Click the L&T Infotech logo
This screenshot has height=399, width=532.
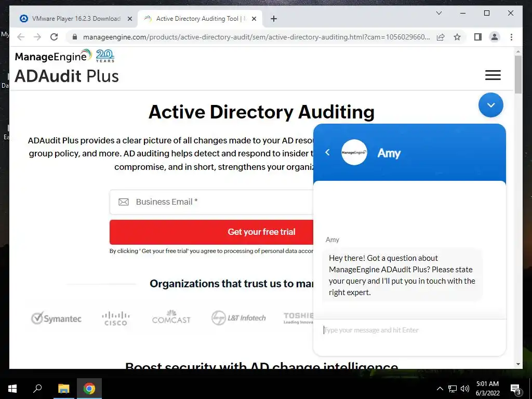coord(238,318)
